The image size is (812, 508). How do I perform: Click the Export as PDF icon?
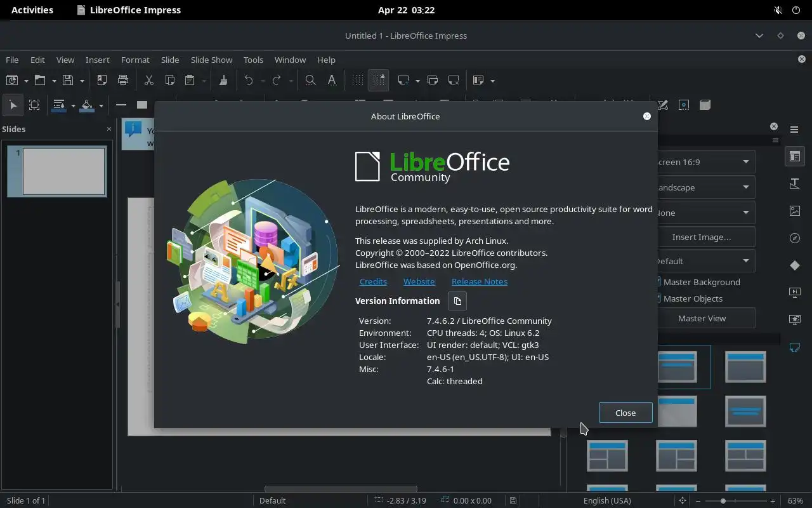[x=101, y=80]
